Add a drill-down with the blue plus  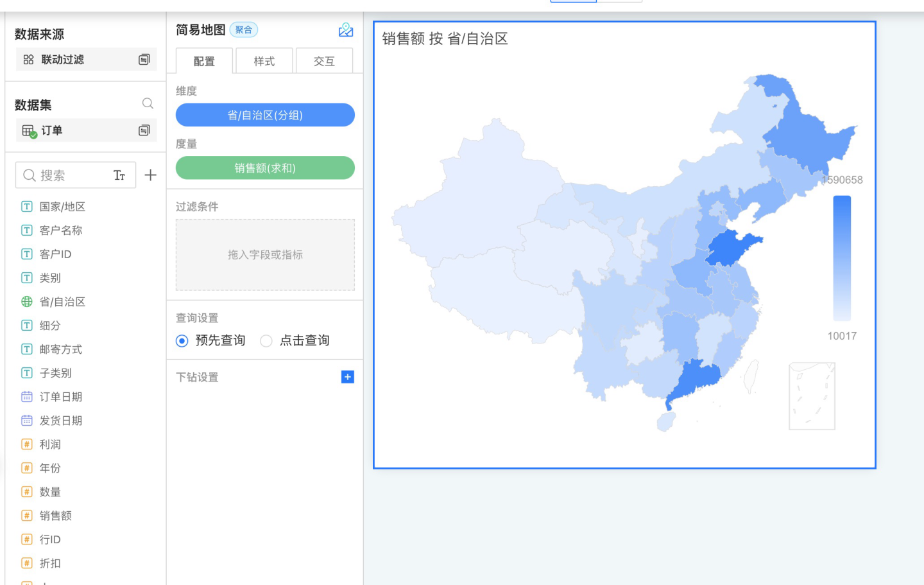tap(347, 377)
